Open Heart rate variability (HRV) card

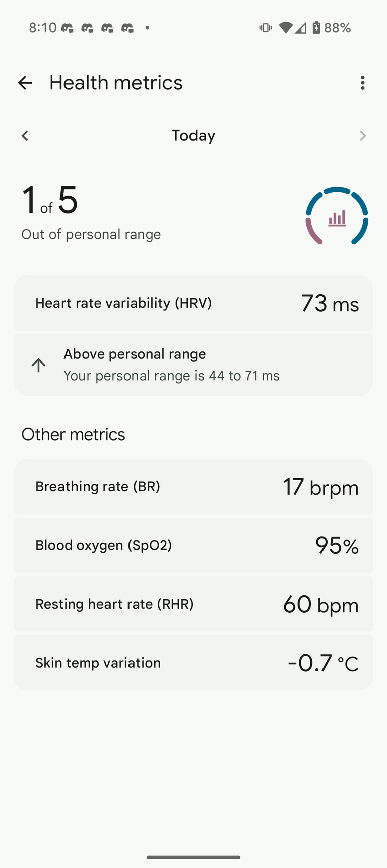click(193, 303)
